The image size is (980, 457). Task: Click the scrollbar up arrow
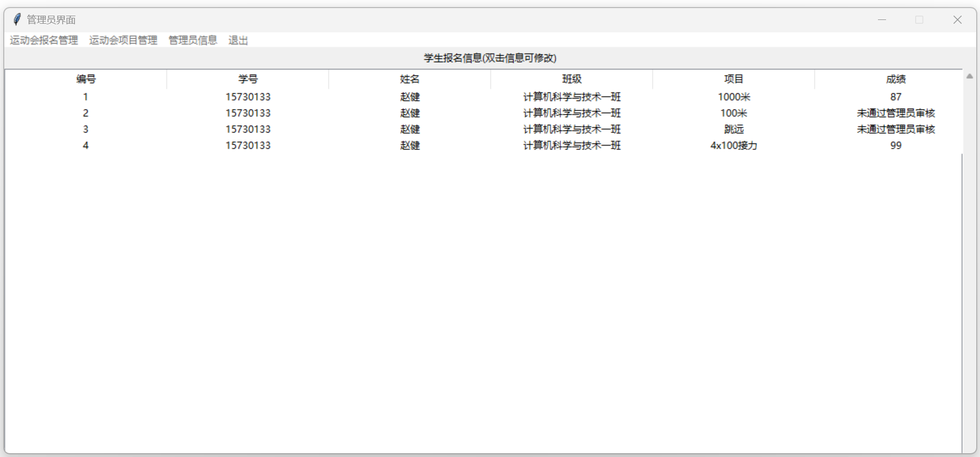pos(970,77)
